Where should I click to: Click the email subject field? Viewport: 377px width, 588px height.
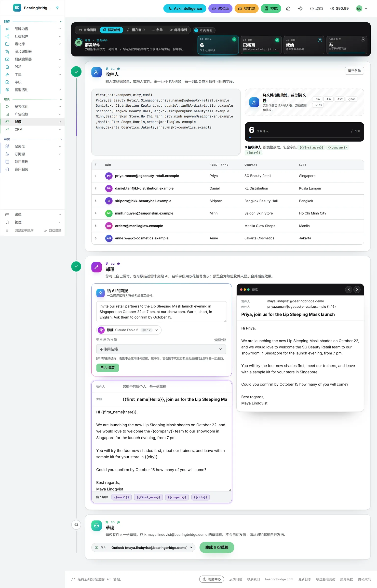[175, 400]
